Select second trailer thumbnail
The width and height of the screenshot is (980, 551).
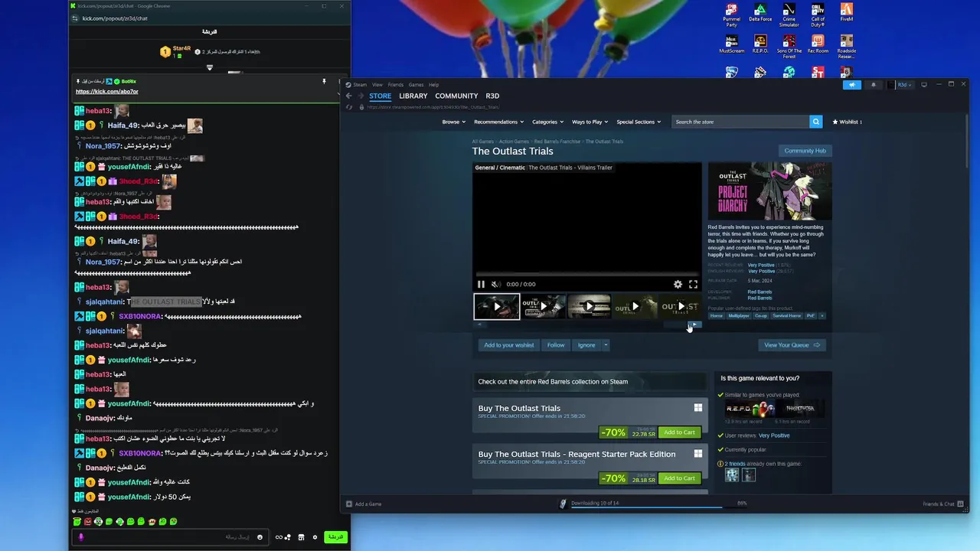[544, 307]
